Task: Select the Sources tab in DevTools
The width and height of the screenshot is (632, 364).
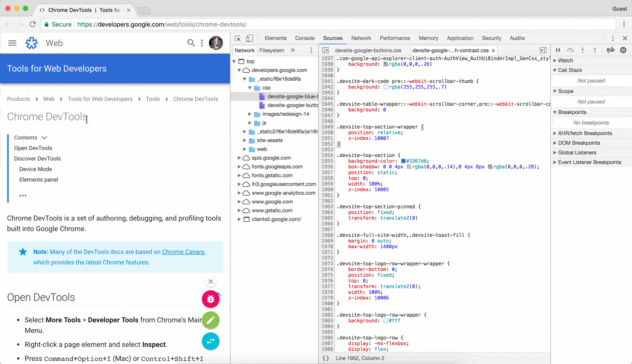Action: tap(333, 38)
